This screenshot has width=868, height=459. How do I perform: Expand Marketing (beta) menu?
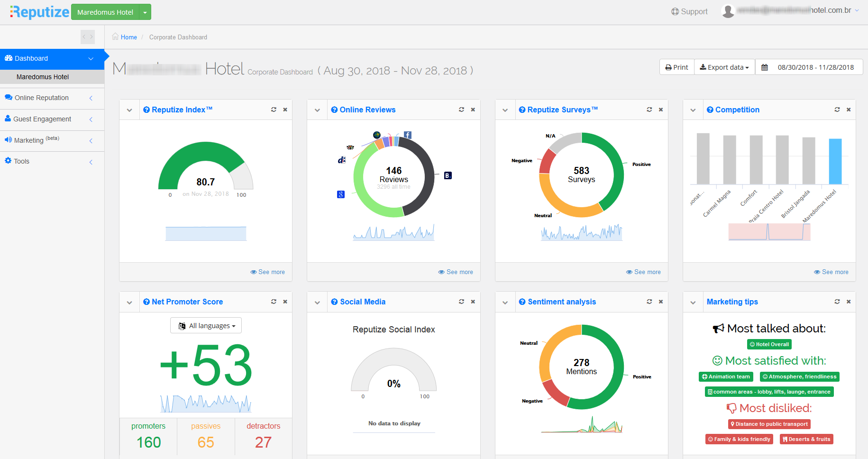point(52,140)
